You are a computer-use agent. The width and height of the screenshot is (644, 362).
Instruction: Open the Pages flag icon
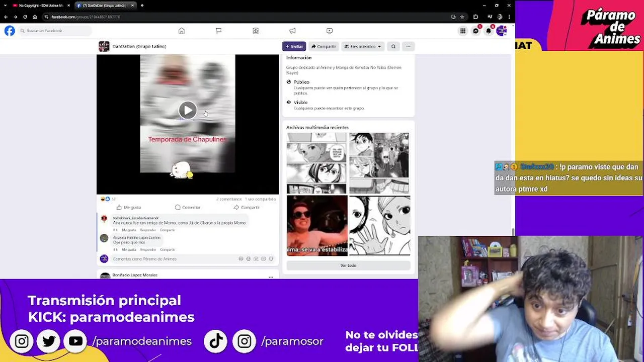(218, 31)
